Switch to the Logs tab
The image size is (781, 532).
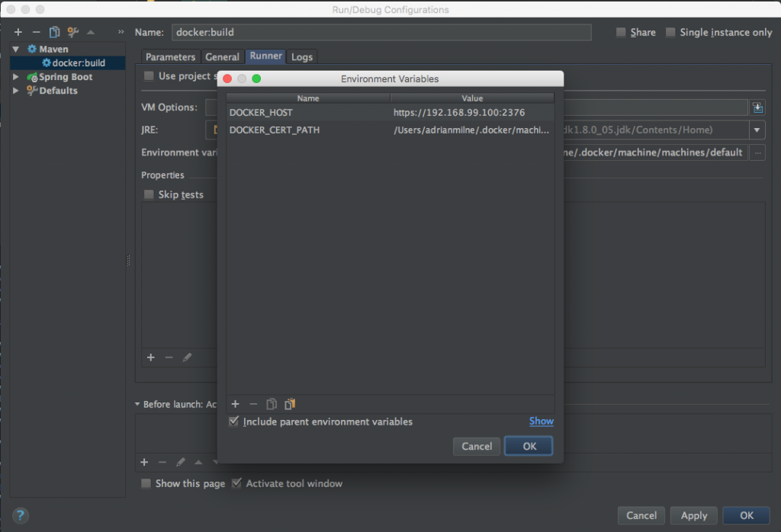(302, 56)
